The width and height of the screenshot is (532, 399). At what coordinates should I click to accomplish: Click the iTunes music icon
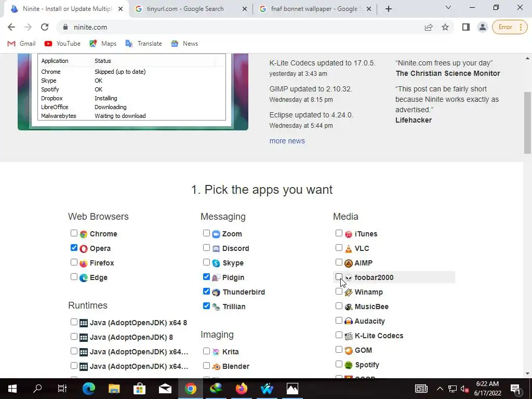[x=349, y=234]
